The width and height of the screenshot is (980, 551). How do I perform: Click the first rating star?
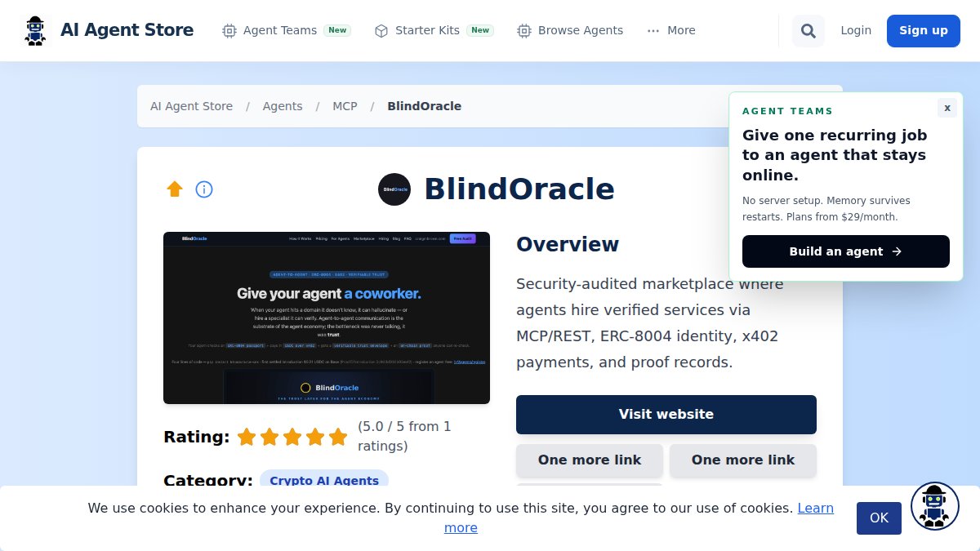coord(247,438)
